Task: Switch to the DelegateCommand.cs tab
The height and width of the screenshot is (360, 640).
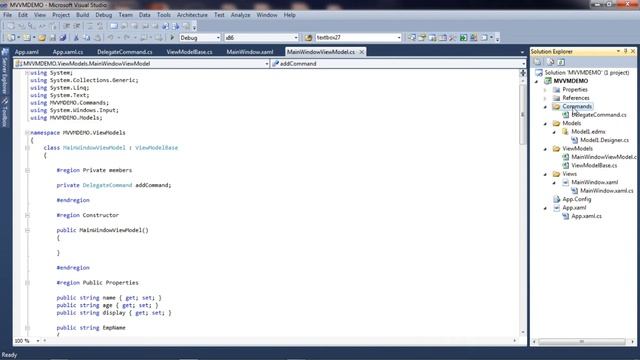Action: point(124,52)
